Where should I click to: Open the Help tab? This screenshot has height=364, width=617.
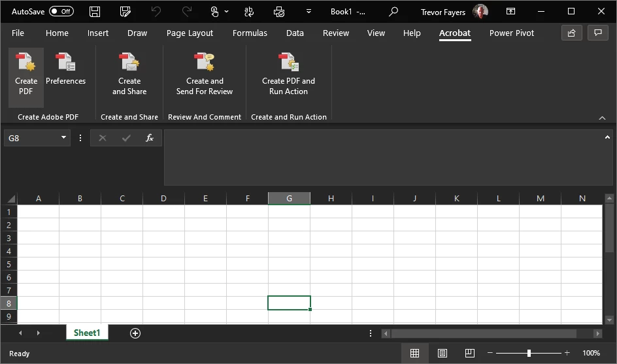pos(412,33)
